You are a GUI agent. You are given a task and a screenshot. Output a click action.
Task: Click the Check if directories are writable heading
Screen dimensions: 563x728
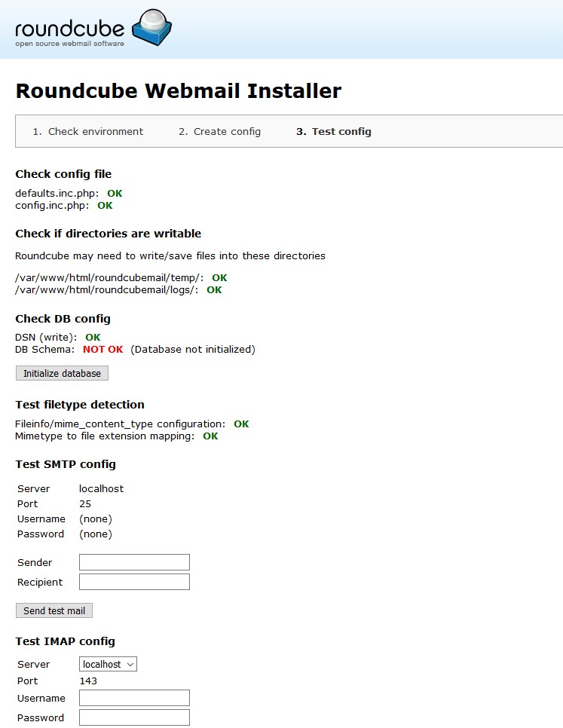(108, 234)
